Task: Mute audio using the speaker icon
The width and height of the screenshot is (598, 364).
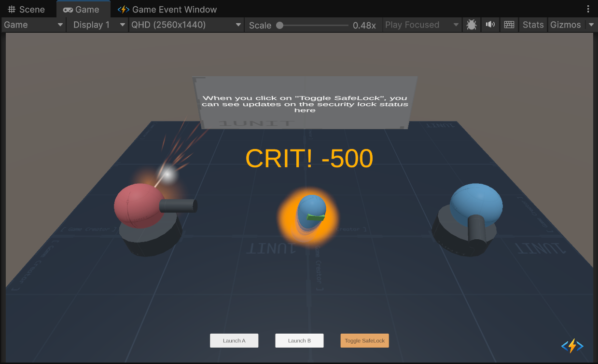Action: click(490, 25)
